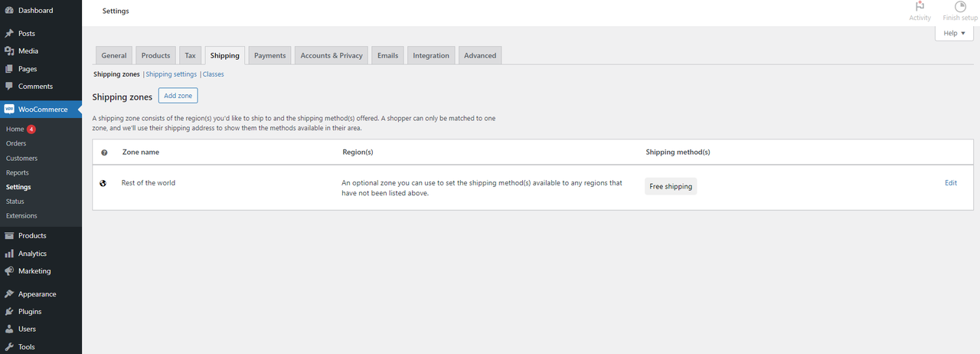The height and width of the screenshot is (354, 980).
Task: Click the Users person icon
Action: point(9,329)
